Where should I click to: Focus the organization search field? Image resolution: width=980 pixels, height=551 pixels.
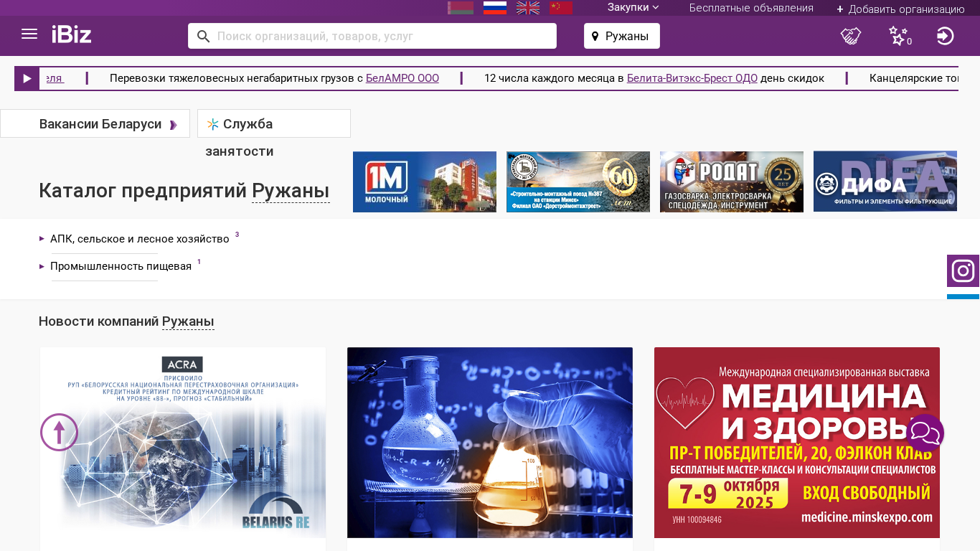click(372, 36)
